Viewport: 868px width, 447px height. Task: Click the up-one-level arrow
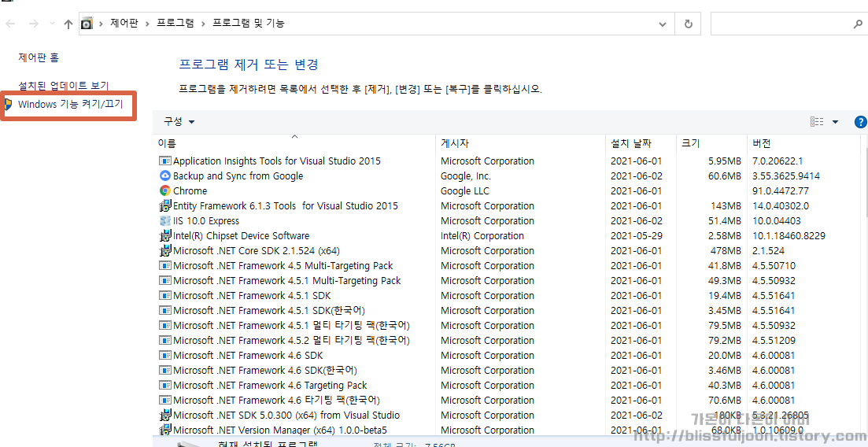pyautogui.click(x=68, y=24)
